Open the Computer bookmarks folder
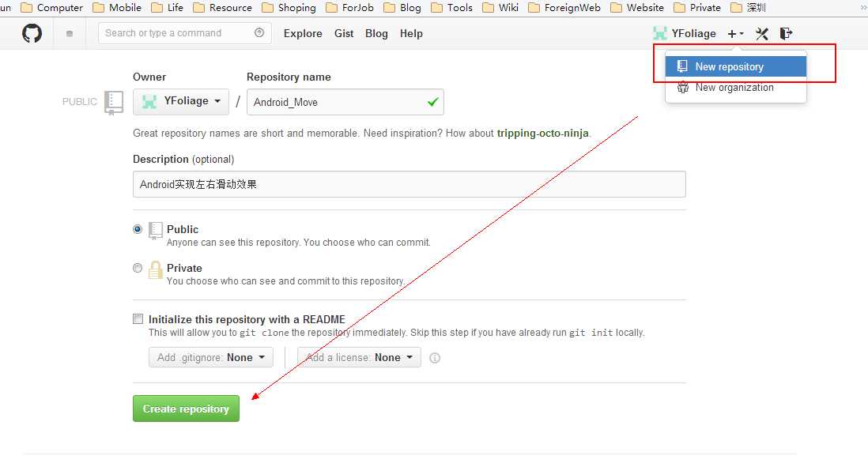 (51, 8)
